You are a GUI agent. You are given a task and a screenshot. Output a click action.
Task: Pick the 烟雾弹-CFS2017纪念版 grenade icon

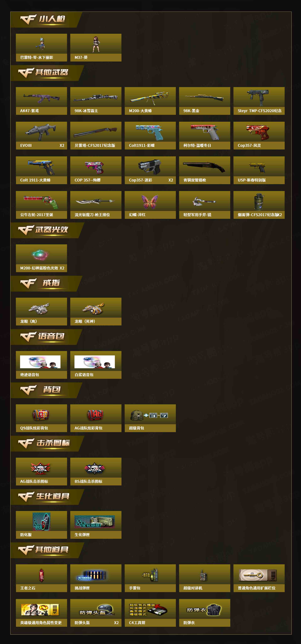259,202
